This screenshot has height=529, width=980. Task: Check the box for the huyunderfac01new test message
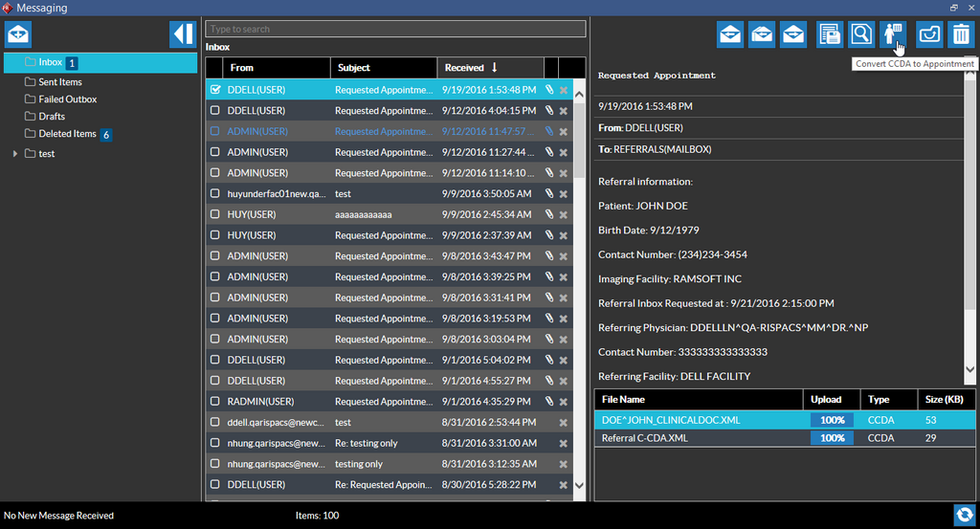click(215, 194)
